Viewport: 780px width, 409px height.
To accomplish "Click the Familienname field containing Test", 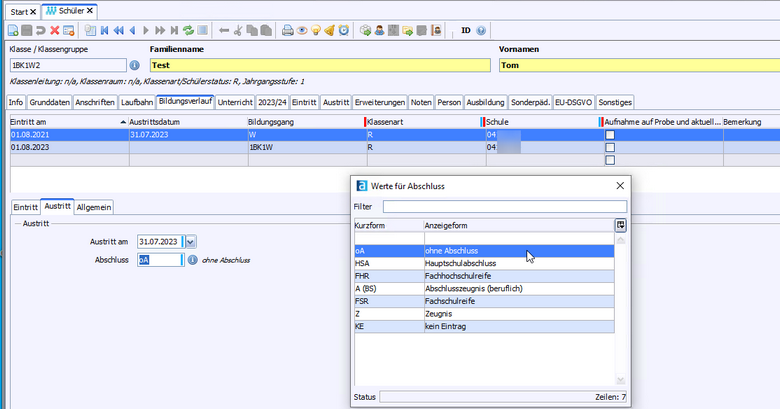I will pos(320,65).
